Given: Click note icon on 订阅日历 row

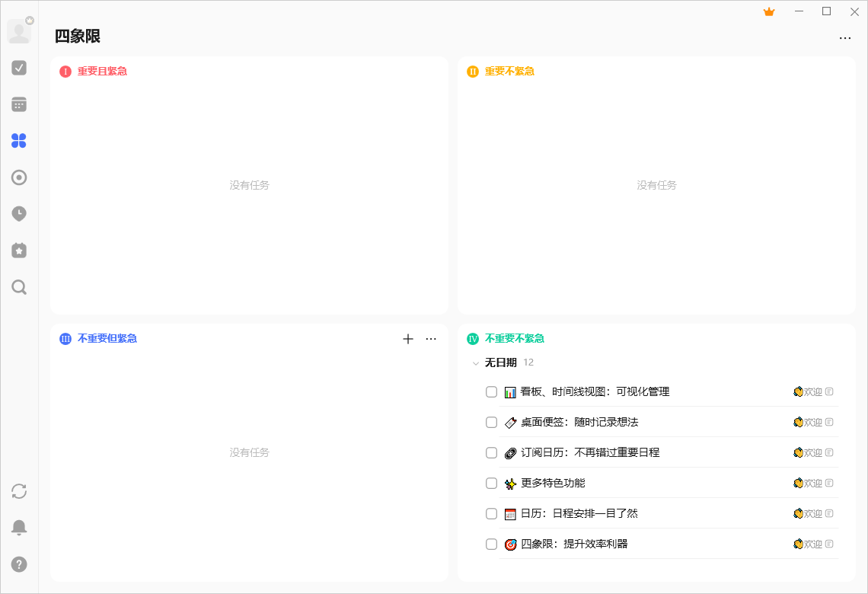Looking at the screenshot, I should (x=829, y=452).
